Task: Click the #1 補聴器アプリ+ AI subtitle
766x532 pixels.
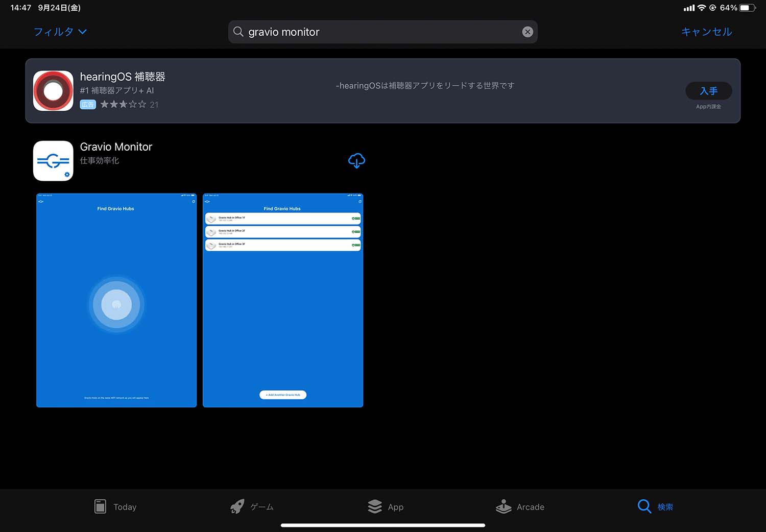Action: click(117, 90)
